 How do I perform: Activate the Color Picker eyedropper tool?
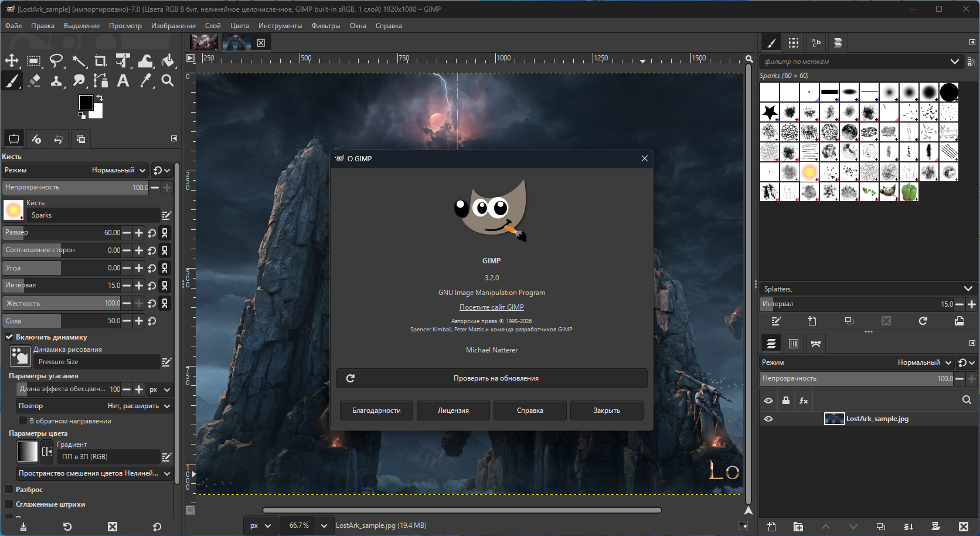[145, 81]
